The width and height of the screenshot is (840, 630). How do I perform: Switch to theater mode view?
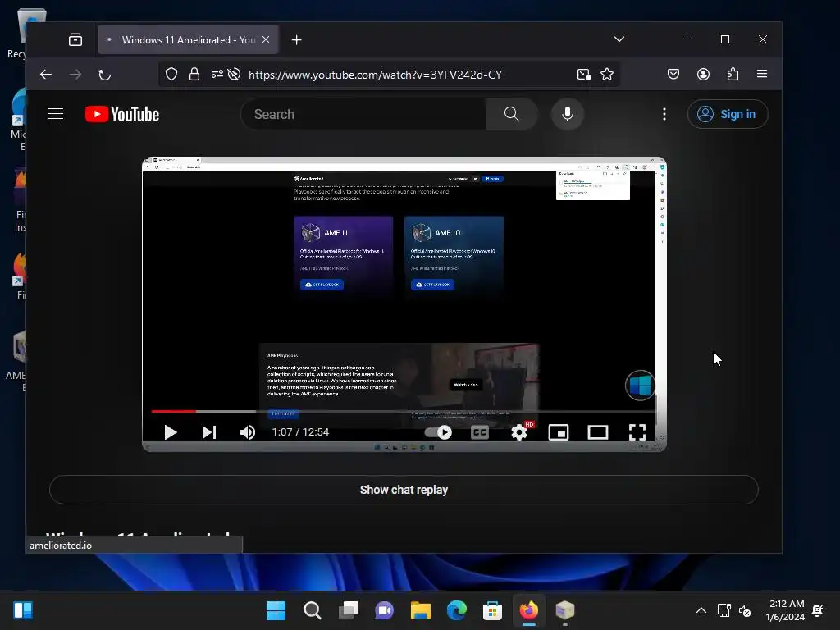click(x=598, y=432)
